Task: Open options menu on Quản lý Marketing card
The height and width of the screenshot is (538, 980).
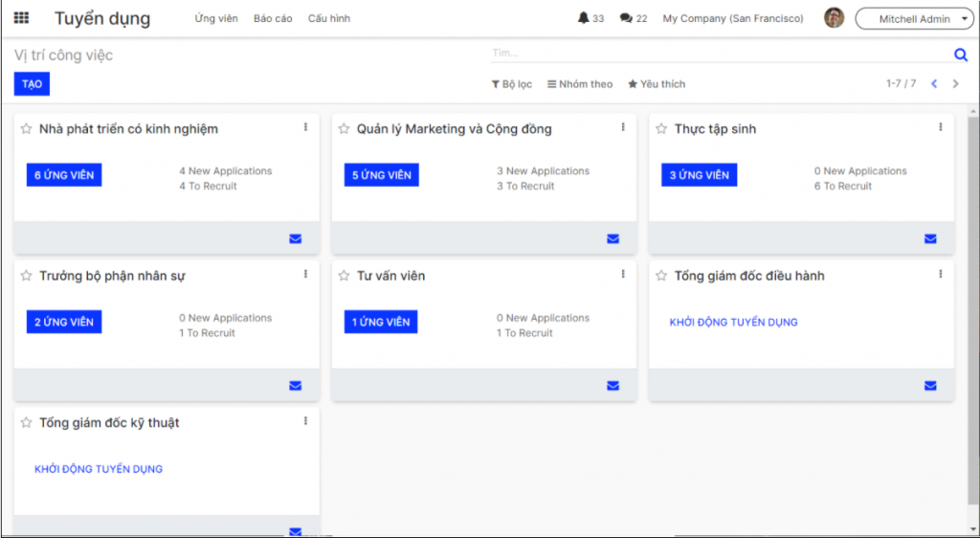Action: click(623, 127)
